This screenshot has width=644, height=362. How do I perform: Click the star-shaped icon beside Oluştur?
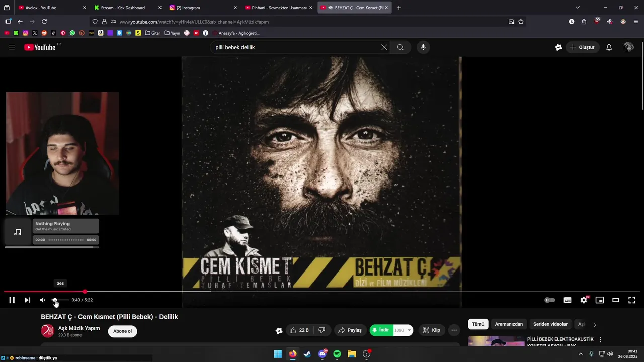point(558,47)
